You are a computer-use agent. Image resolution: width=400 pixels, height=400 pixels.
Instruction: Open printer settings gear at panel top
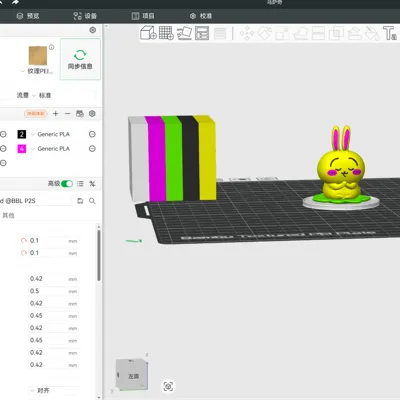click(x=93, y=30)
